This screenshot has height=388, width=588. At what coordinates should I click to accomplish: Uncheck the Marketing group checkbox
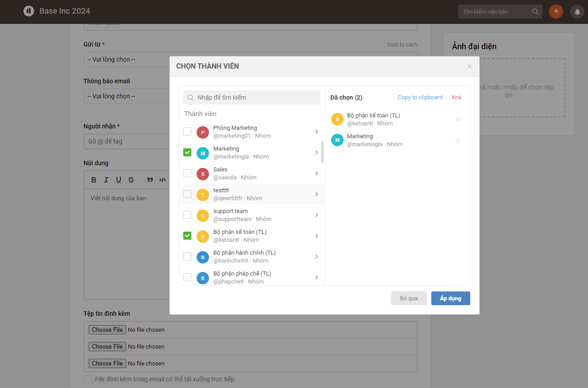point(187,152)
